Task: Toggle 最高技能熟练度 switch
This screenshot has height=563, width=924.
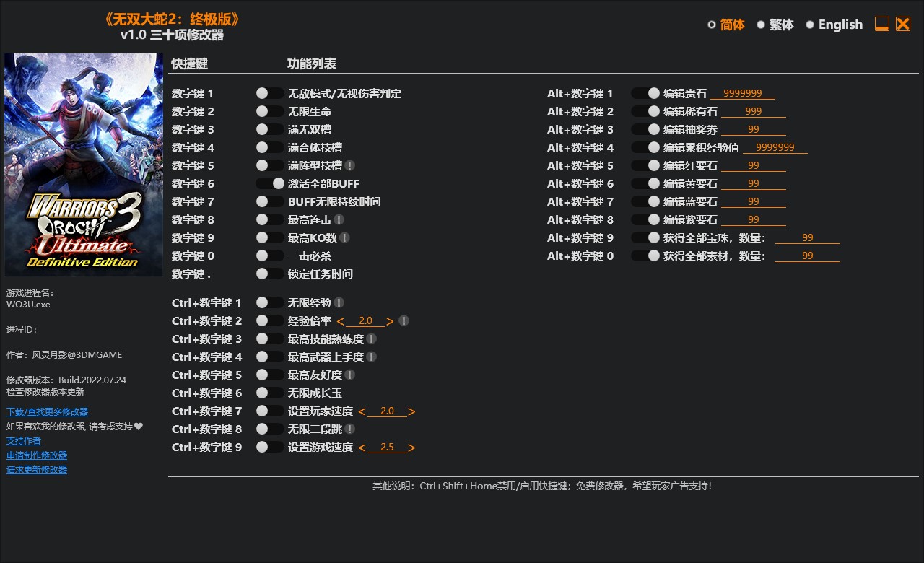Action: click(270, 339)
